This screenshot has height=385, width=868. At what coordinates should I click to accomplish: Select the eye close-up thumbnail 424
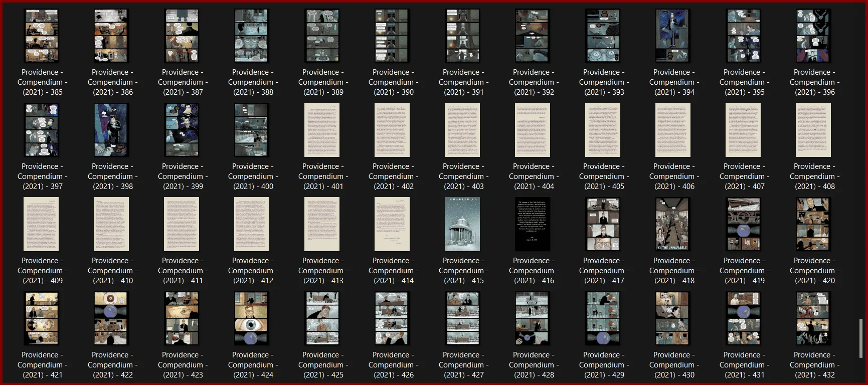(x=251, y=318)
